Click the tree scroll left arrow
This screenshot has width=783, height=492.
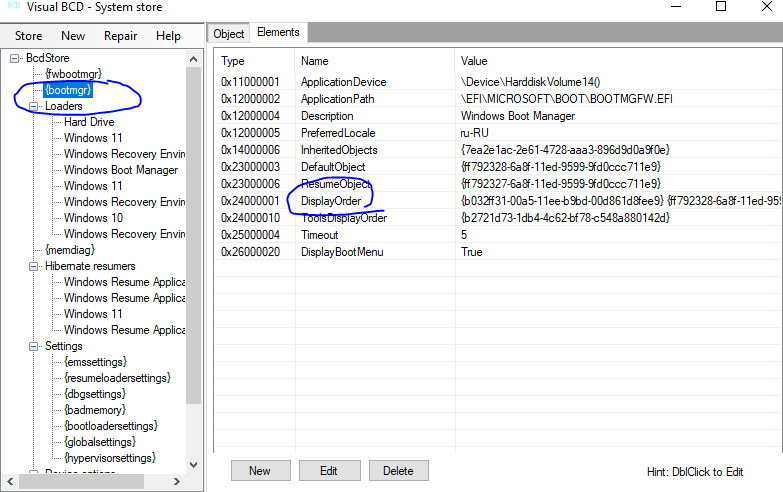pyautogui.click(x=10, y=482)
